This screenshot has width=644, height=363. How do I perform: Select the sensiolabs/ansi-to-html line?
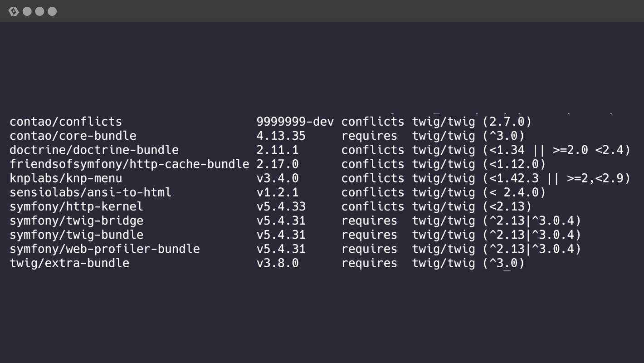pyautogui.click(x=90, y=192)
